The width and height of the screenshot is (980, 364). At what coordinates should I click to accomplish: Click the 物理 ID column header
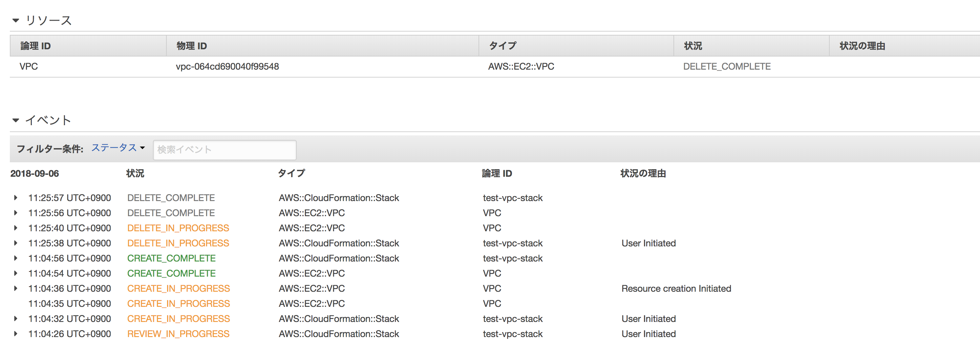click(x=191, y=46)
